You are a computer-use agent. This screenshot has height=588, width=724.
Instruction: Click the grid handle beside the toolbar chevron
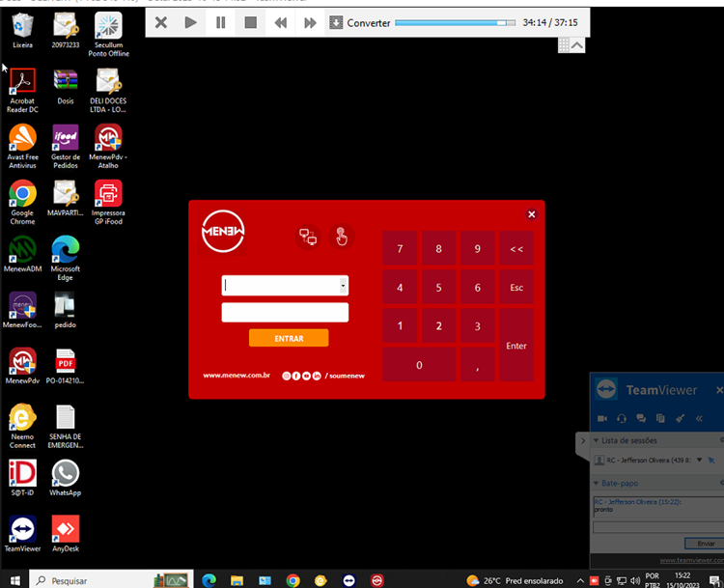[564, 45]
